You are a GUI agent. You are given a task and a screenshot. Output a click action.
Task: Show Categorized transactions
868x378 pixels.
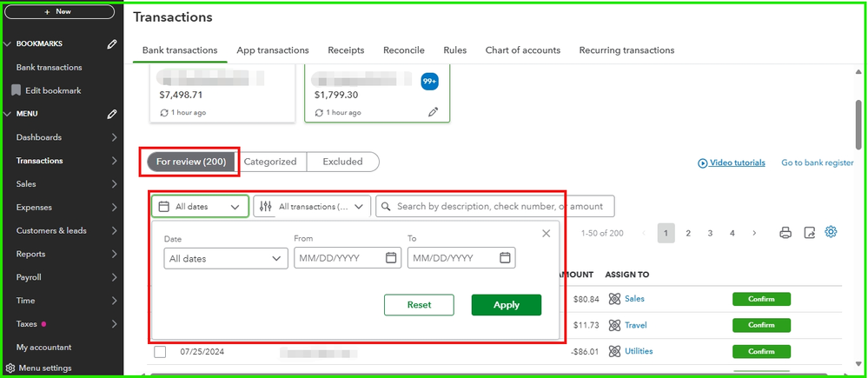(x=270, y=162)
